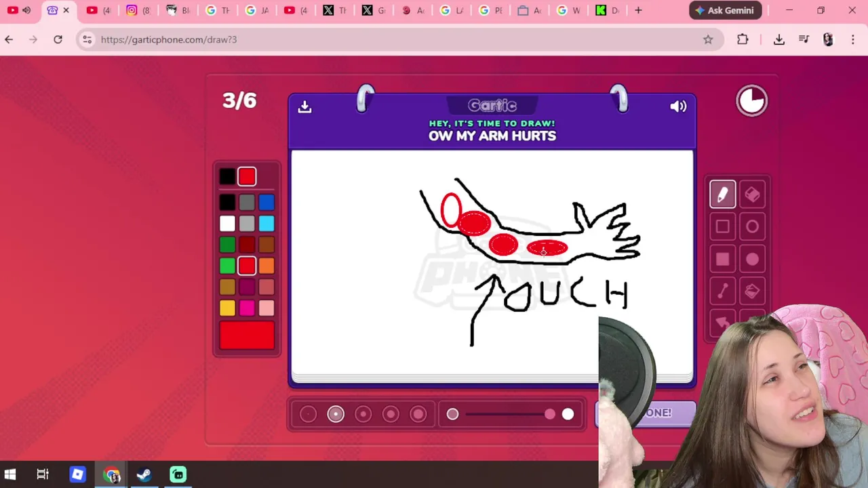This screenshot has width=868, height=488.
Task: Pick the orange color swatch
Action: pyautogui.click(x=267, y=266)
